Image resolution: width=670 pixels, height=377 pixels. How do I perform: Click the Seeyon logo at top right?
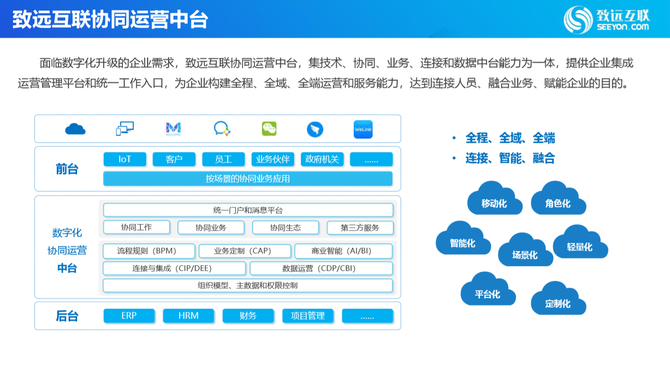point(606,19)
